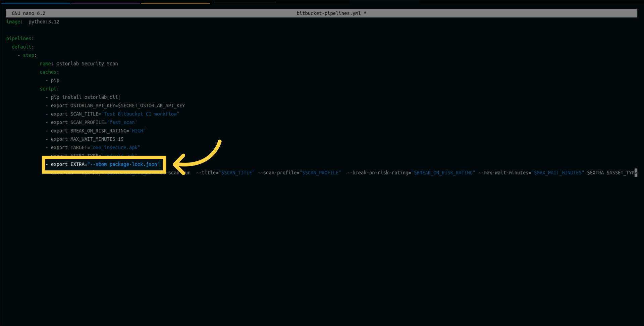Image resolution: width=644 pixels, height=326 pixels.
Task: Switch to the orange-underlined terminal tab
Action: coord(175,2)
